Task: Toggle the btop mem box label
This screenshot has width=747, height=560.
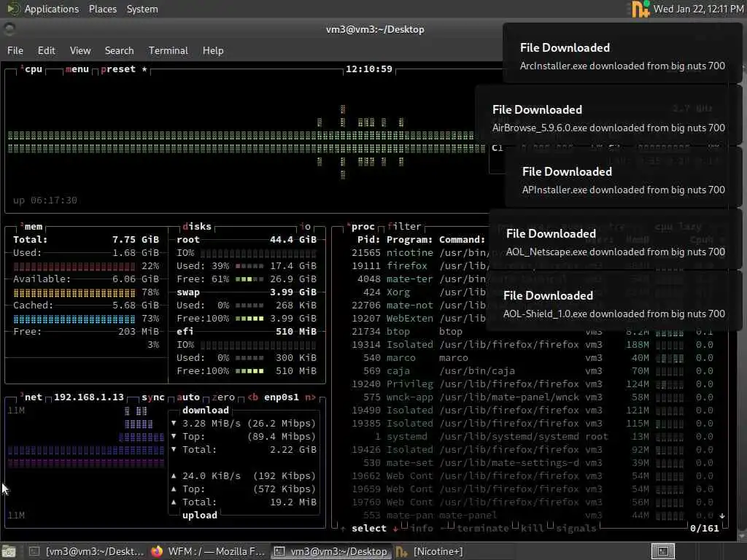Action: point(32,227)
